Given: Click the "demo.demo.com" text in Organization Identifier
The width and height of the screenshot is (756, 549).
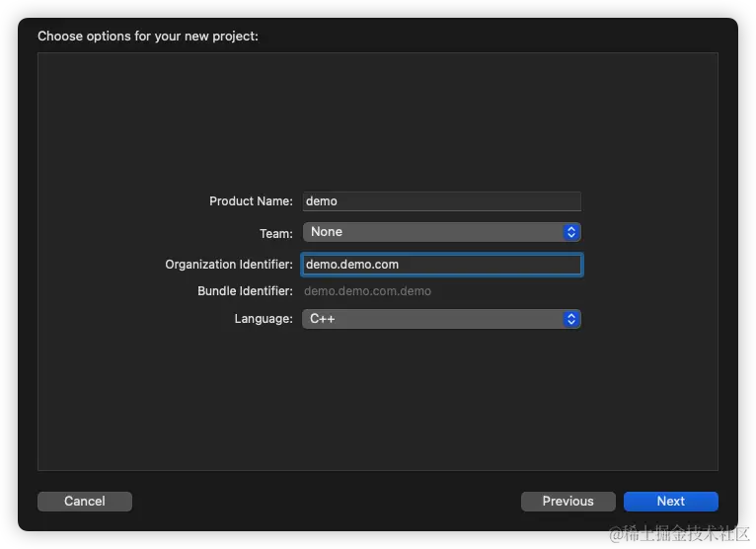Looking at the screenshot, I should [x=352, y=265].
